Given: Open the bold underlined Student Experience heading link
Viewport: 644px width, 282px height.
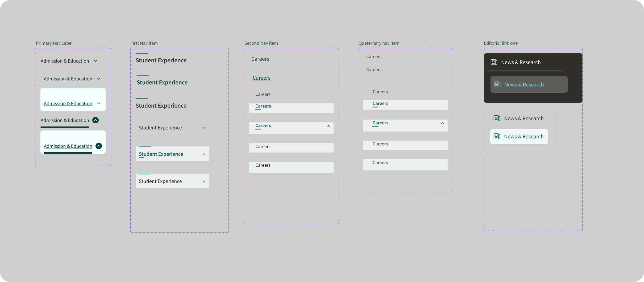Looking at the screenshot, I should [x=162, y=83].
